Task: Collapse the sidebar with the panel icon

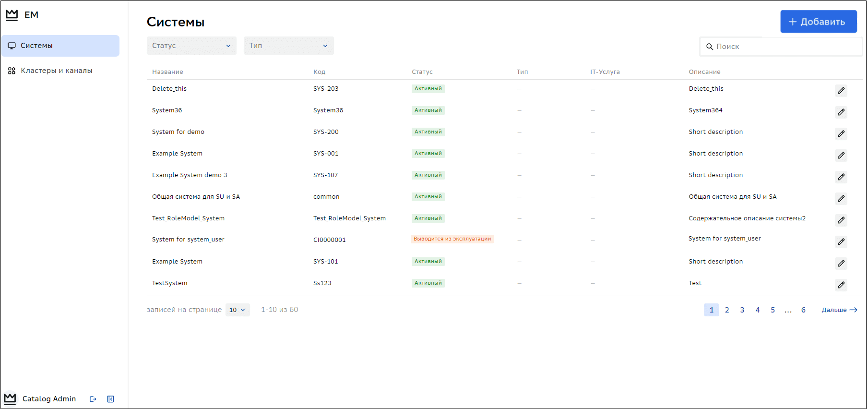Action: click(111, 399)
